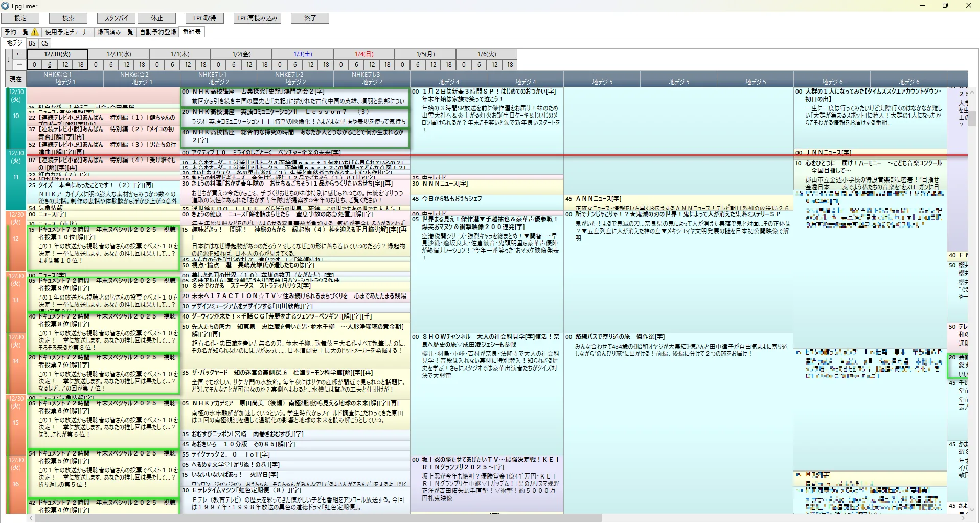Jump to current time with 現在 button
This screenshot has width=980, height=523.
(16, 79)
